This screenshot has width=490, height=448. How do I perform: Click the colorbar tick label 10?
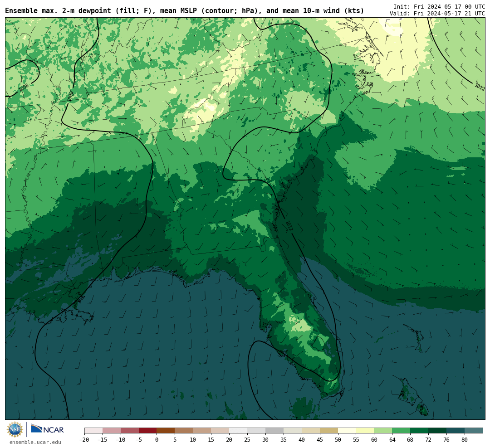click(x=193, y=439)
